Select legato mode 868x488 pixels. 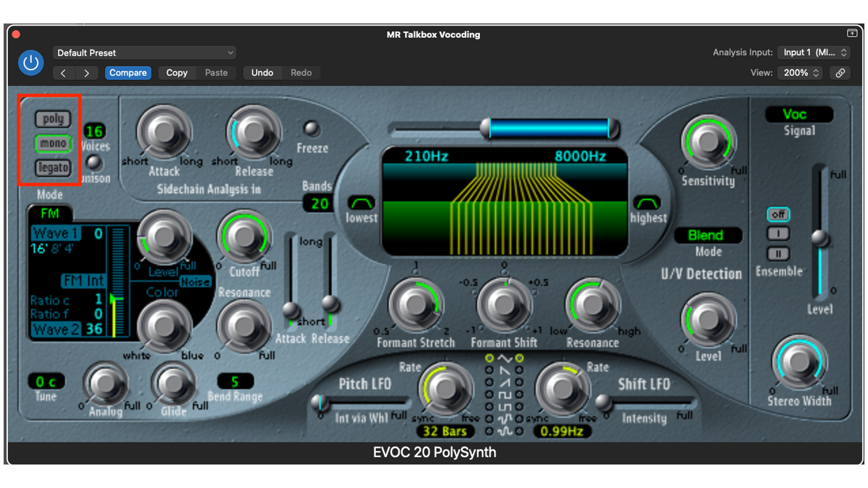pos(53,168)
